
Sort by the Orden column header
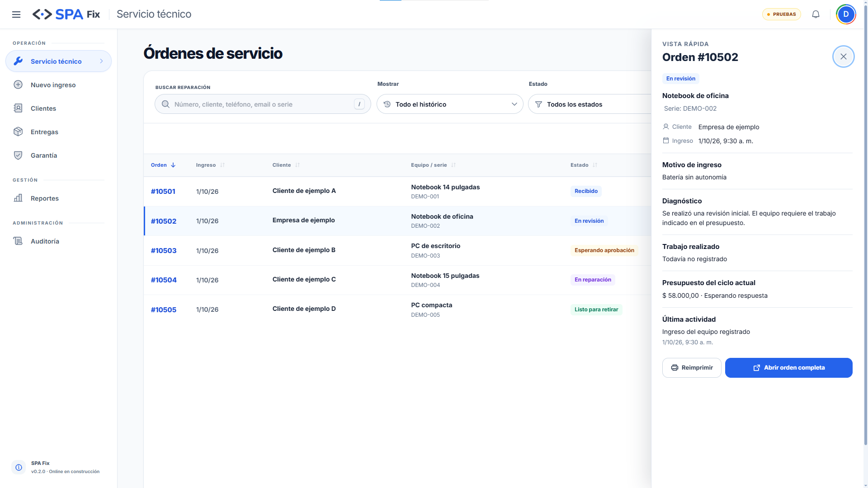click(x=163, y=165)
